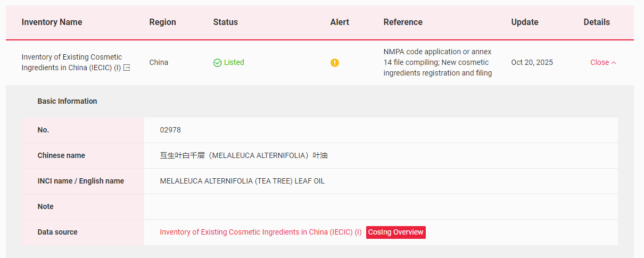Click the Inventory Name column header
The width and height of the screenshot is (644, 258).
tap(52, 22)
